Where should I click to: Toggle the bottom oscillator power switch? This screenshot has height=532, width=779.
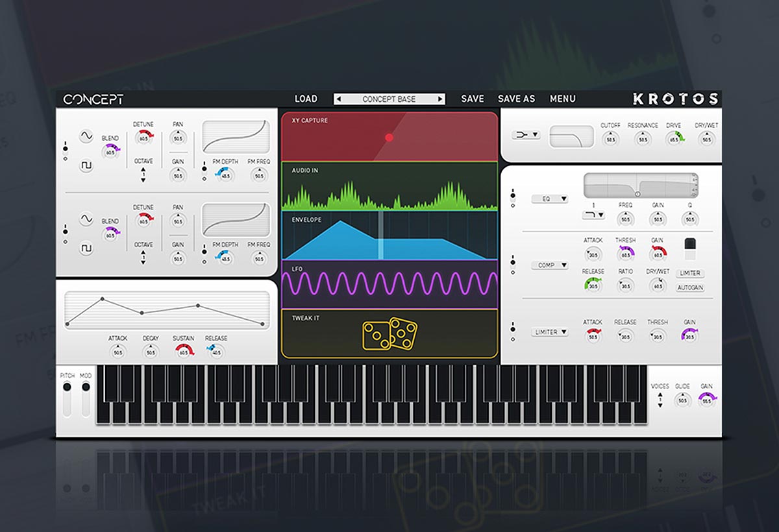click(65, 234)
